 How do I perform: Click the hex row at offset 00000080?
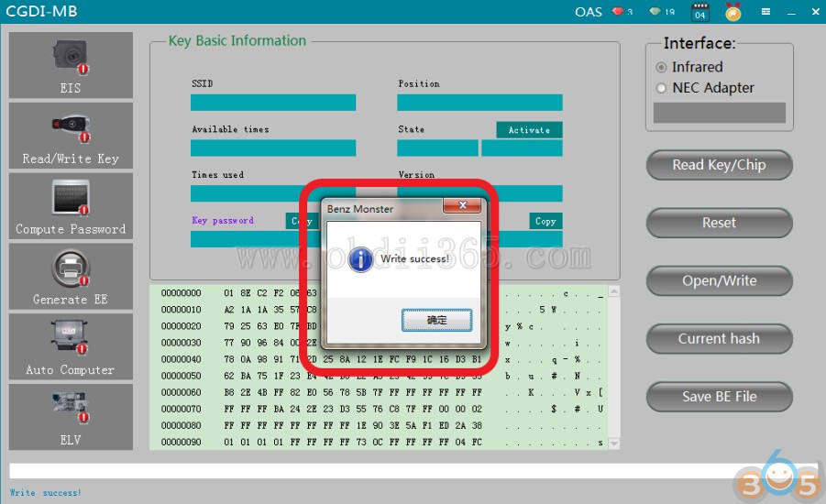point(382,425)
